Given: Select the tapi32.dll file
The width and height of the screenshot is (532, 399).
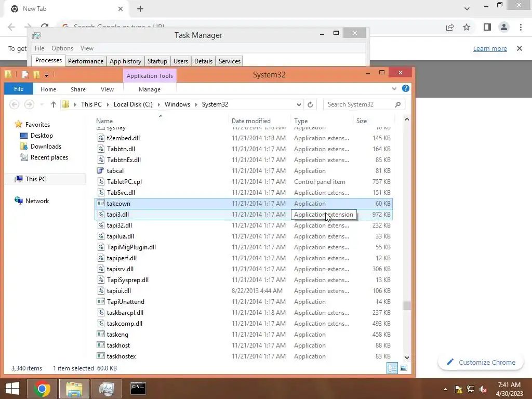Looking at the screenshot, I should pyautogui.click(x=244, y=225).
